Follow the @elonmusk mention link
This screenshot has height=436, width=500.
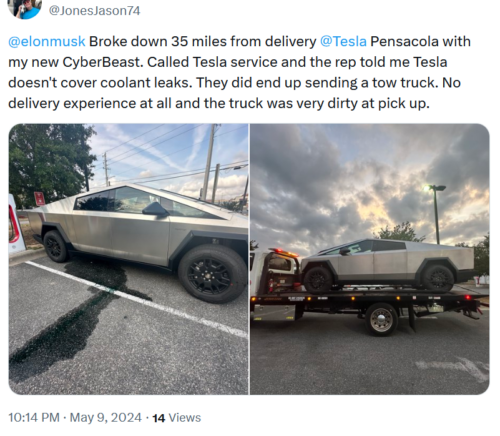[47, 42]
